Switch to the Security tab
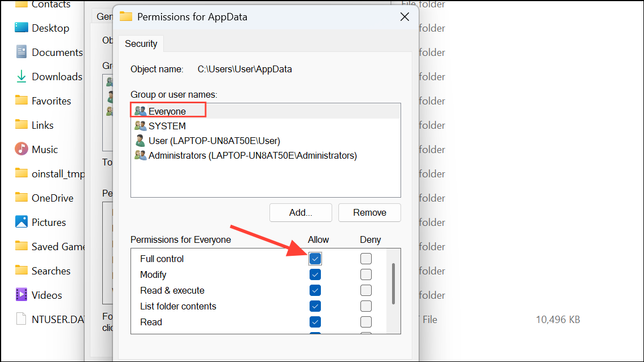This screenshot has height=362, width=644. click(141, 43)
